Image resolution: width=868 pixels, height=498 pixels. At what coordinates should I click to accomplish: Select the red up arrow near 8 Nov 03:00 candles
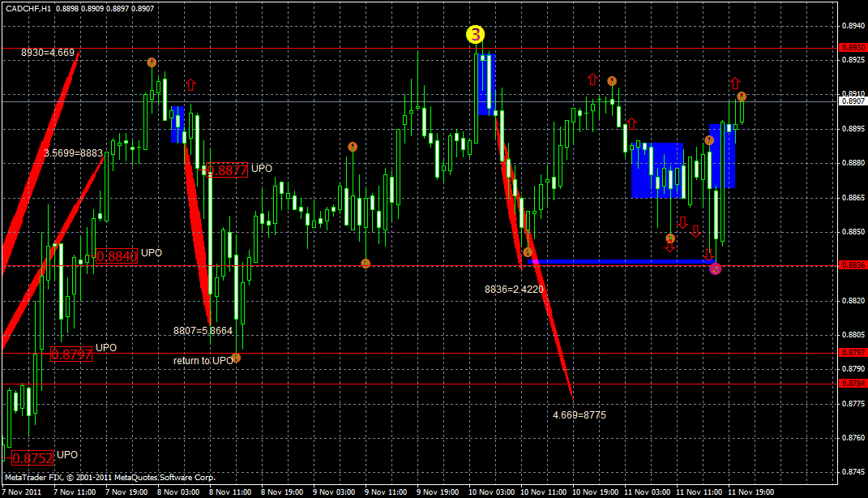190,84
